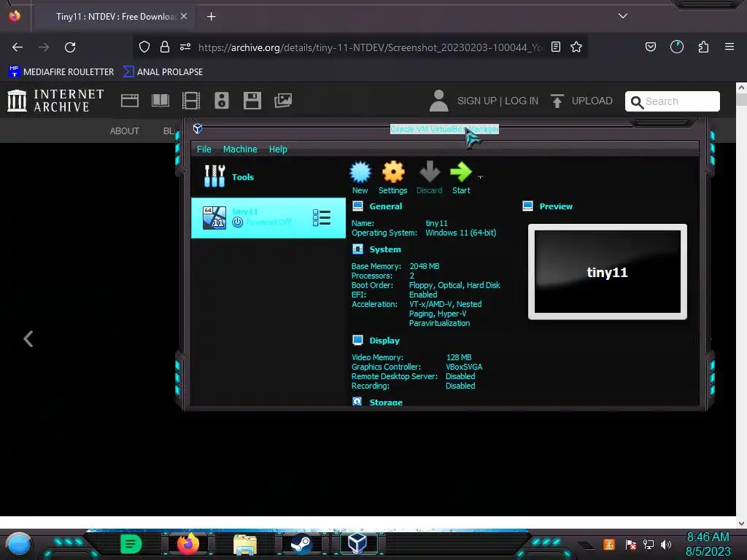Click the address bar URL
Viewport: 747px width, 560px height.
pyautogui.click(x=370, y=47)
